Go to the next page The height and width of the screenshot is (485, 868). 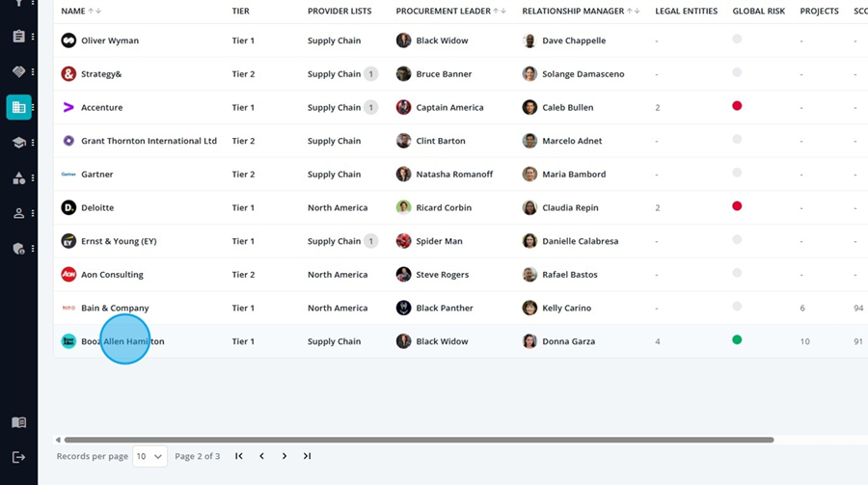(285, 456)
